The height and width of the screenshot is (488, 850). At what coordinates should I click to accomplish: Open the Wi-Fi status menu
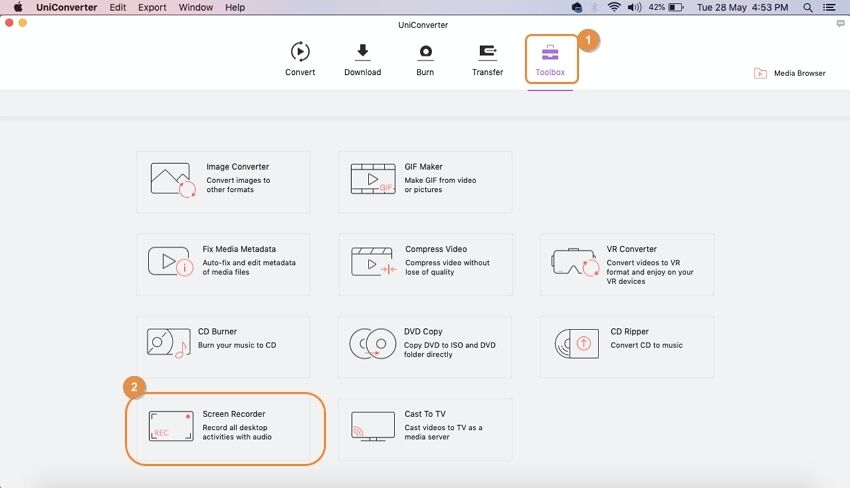(614, 8)
